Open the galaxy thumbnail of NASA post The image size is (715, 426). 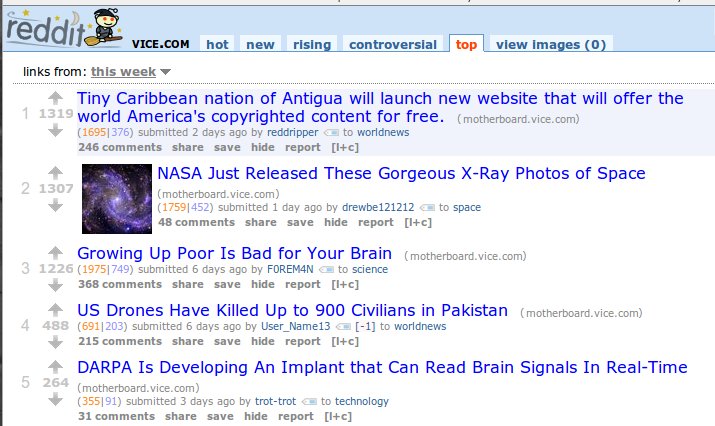117,199
